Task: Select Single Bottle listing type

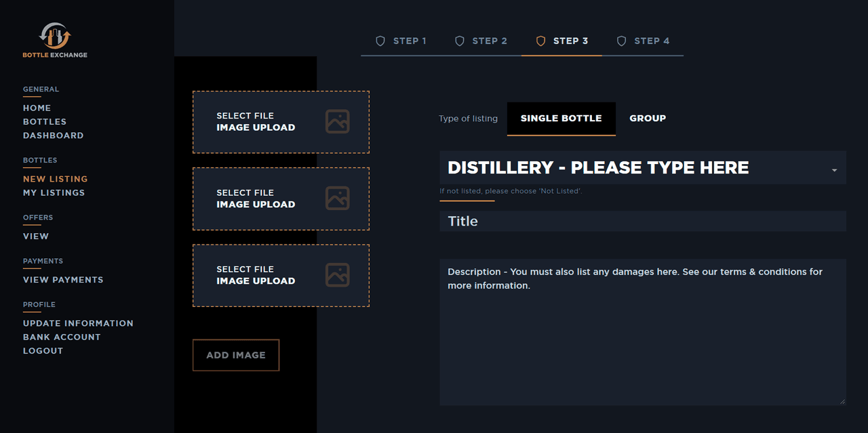Action: [561, 119]
